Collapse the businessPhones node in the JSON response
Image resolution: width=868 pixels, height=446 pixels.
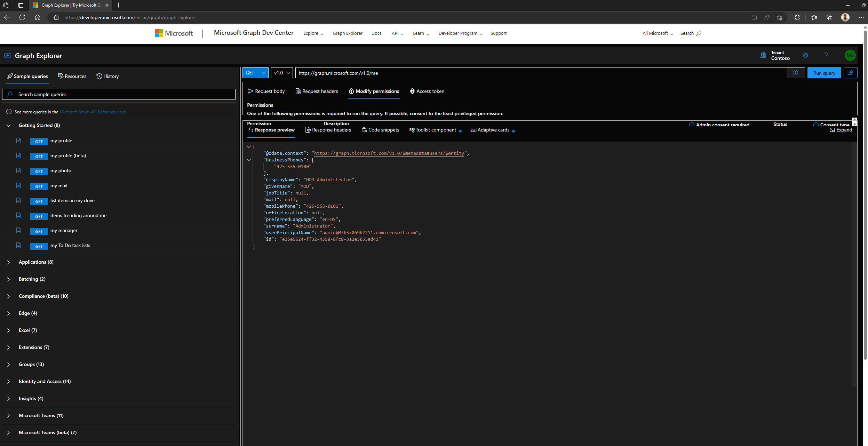[x=249, y=160]
